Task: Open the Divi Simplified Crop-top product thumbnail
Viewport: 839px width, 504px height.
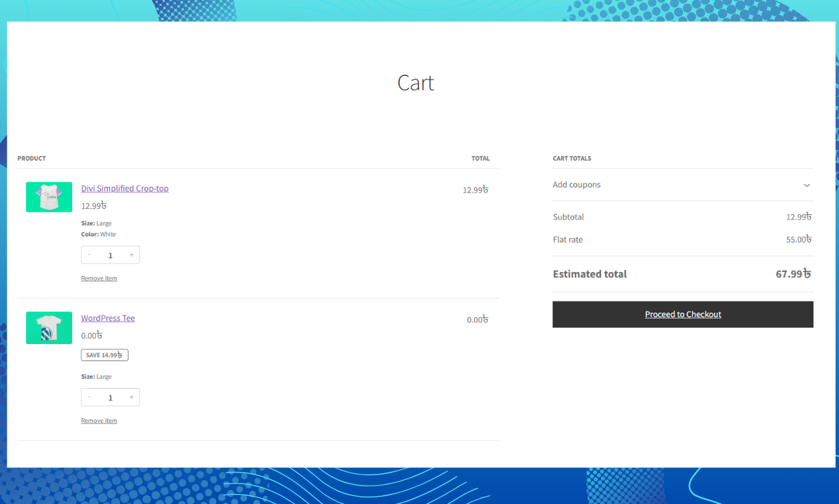Action: pos(49,197)
